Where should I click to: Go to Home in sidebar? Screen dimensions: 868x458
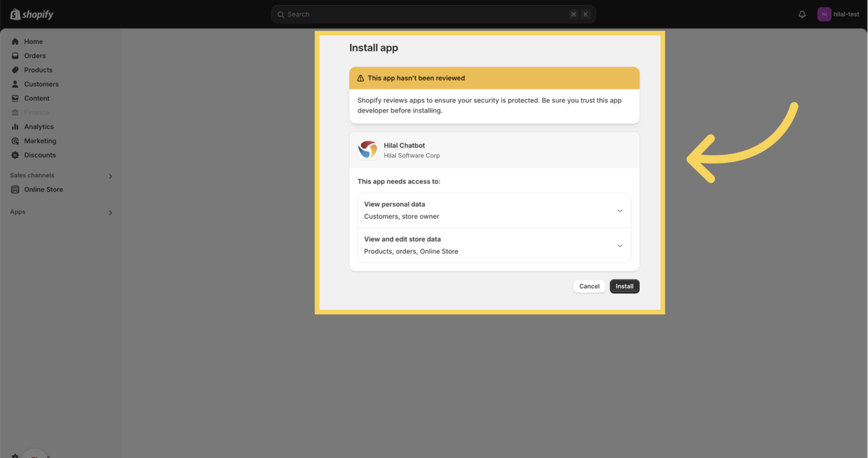point(33,41)
